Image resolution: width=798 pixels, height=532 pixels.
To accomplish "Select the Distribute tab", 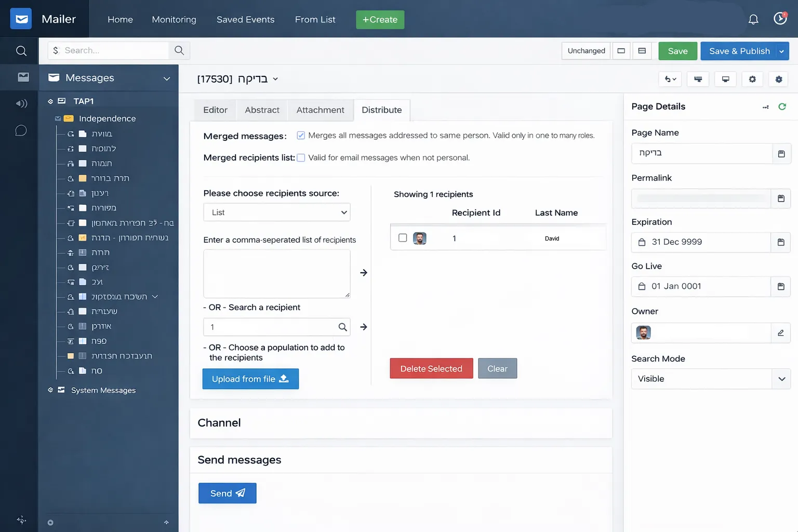I will click(x=382, y=110).
